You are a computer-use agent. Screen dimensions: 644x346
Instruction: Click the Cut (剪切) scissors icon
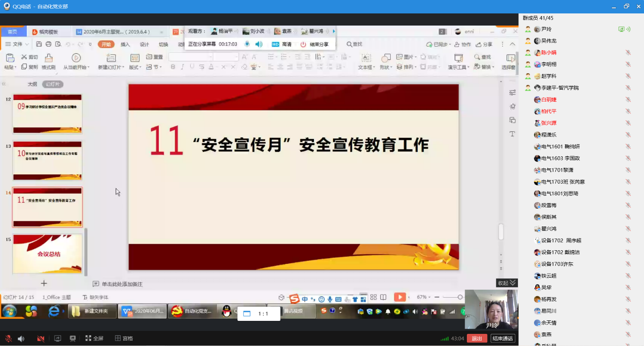24,57
